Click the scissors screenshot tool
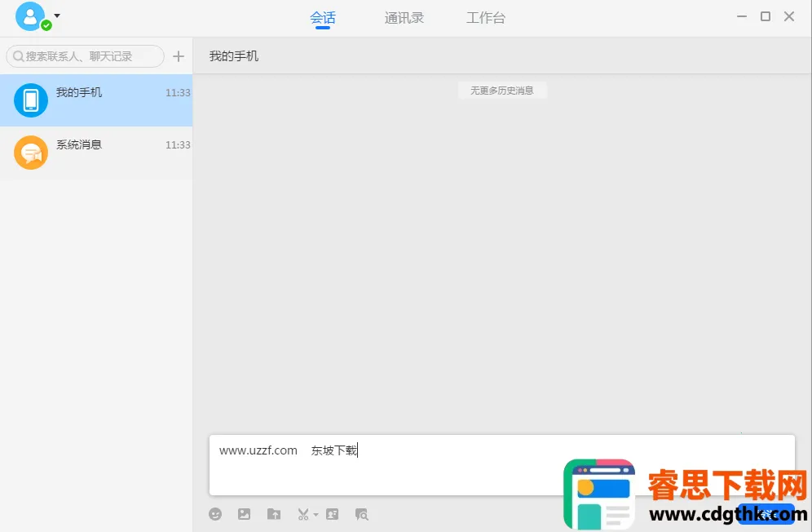Image resolution: width=812 pixels, height=532 pixels. click(302, 514)
